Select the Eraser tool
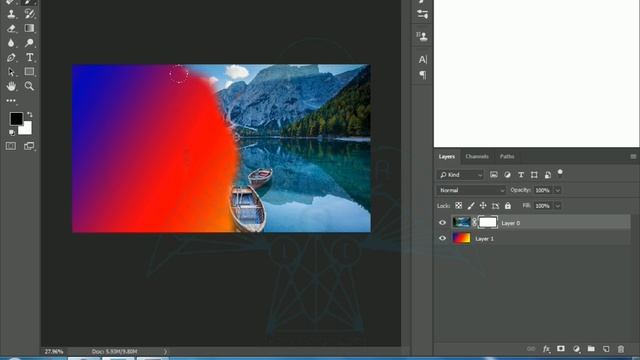Viewport: 640px width, 360px height. (11, 28)
